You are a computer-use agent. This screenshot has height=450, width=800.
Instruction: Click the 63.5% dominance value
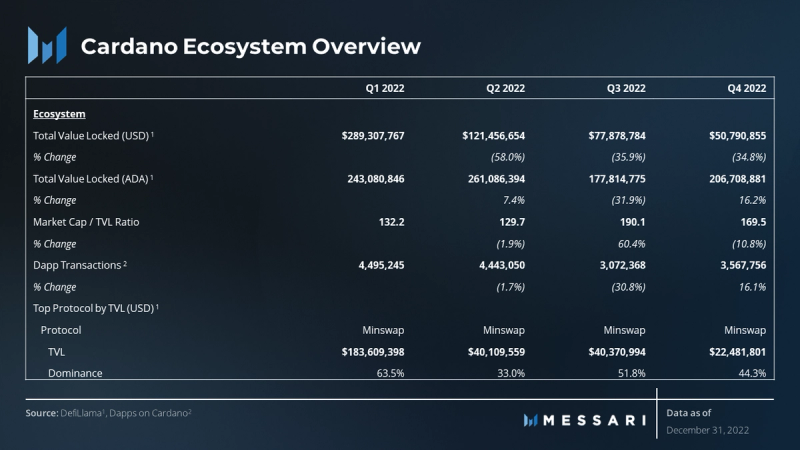pyautogui.click(x=390, y=373)
